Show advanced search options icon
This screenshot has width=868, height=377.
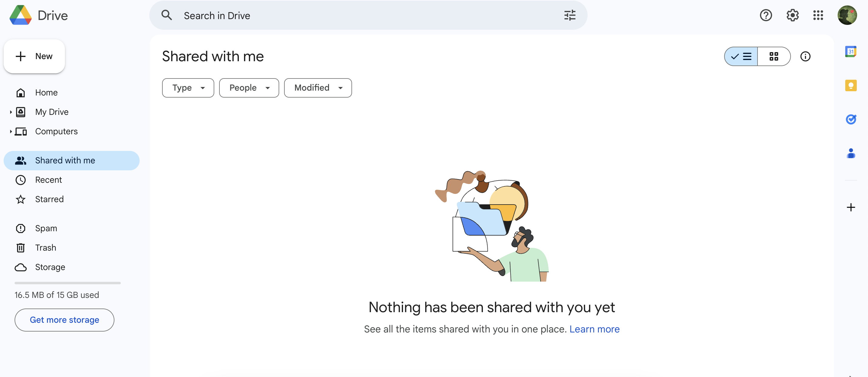click(x=569, y=15)
